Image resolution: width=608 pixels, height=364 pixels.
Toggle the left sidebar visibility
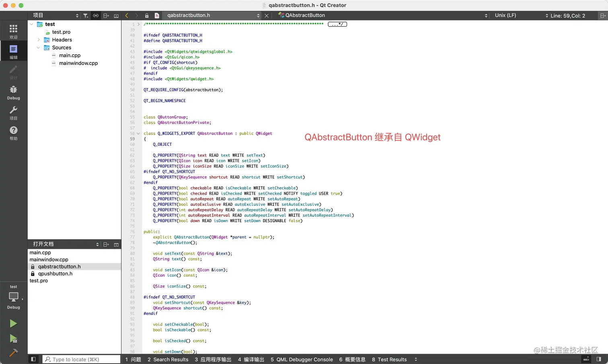click(33, 359)
